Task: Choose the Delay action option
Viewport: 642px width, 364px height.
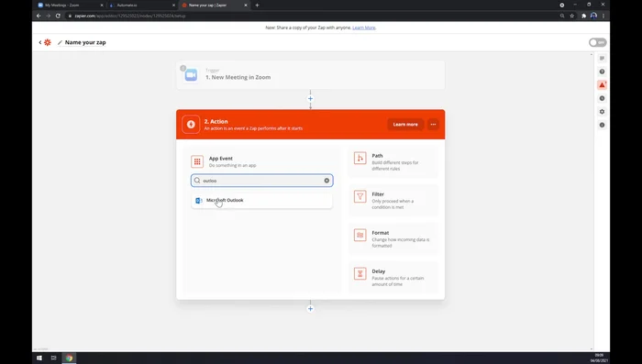Action: (393, 277)
